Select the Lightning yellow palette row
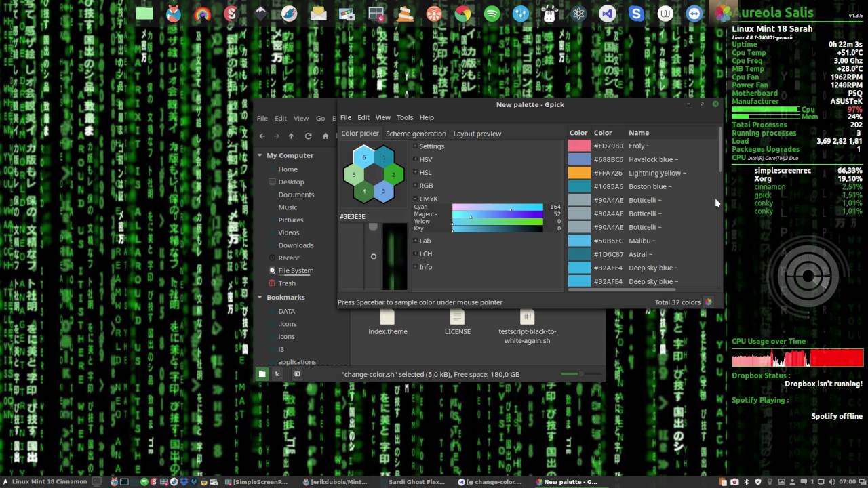The height and width of the screenshot is (488, 868). click(x=642, y=173)
